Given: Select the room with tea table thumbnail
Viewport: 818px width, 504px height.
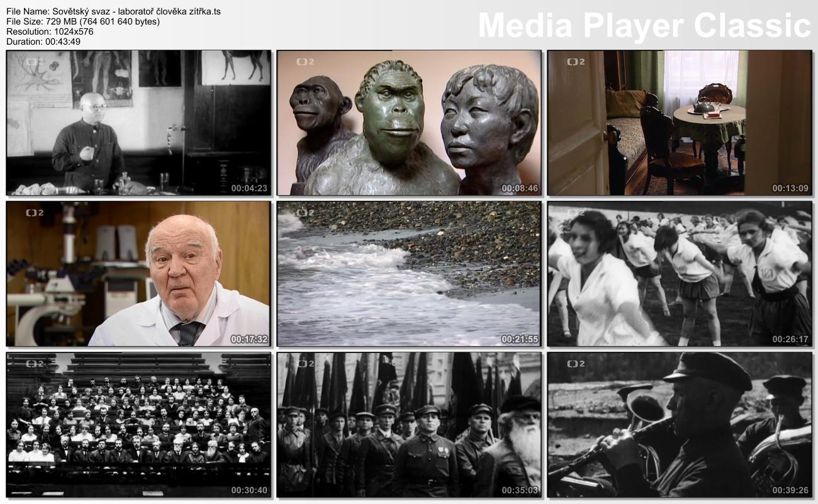Looking at the screenshot, I should [680, 123].
